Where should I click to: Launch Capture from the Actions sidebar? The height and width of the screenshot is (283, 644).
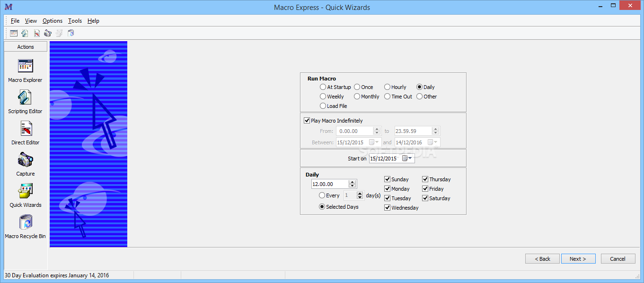coord(25,164)
